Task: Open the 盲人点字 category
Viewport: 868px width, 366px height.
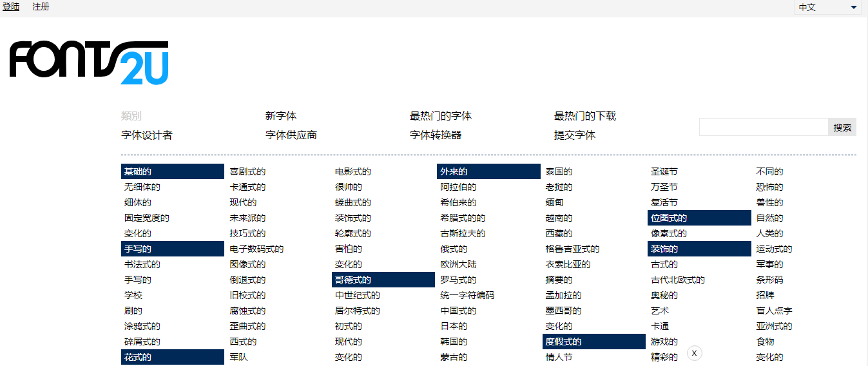Action: (x=775, y=311)
